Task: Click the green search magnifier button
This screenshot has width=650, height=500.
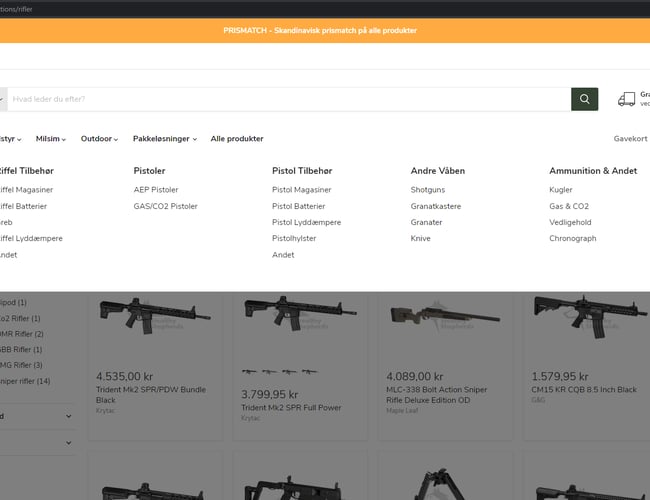Action: click(584, 99)
